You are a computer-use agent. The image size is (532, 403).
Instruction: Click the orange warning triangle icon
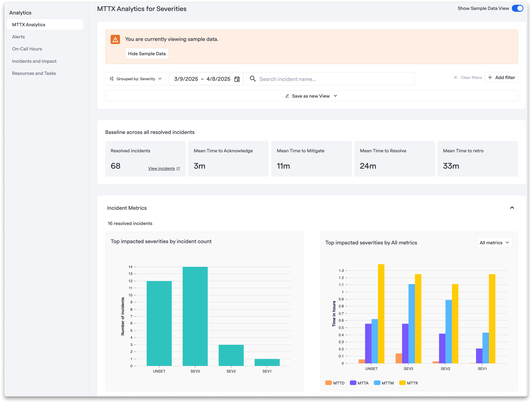click(x=115, y=39)
